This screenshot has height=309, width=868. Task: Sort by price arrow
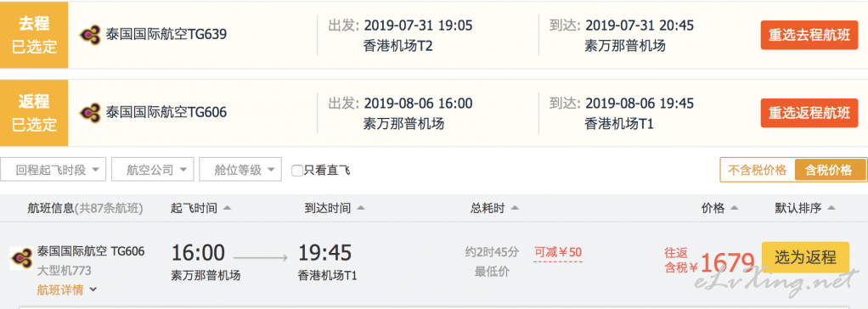pyautogui.click(x=735, y=209)
